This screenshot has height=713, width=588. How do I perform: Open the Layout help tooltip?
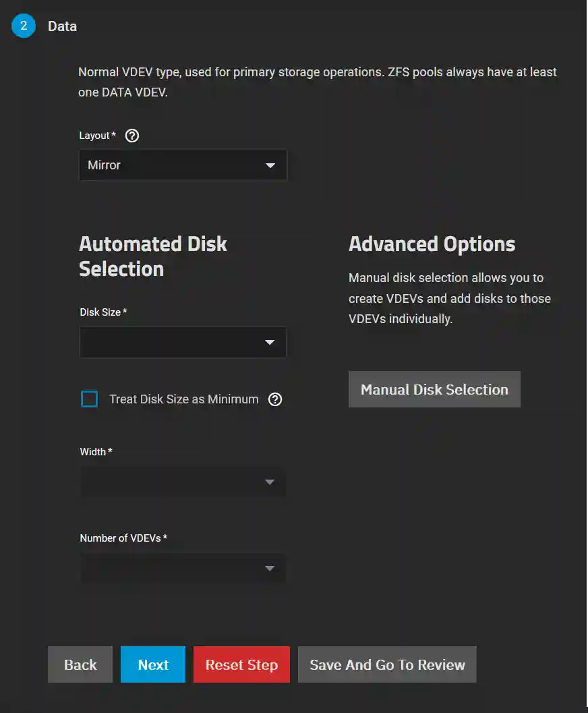coord(131,136)
